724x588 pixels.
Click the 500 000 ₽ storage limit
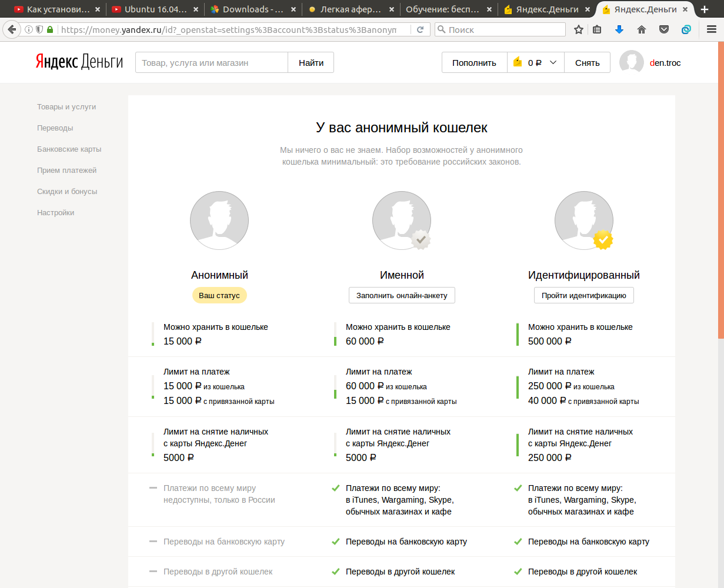[x=550, y=341]
